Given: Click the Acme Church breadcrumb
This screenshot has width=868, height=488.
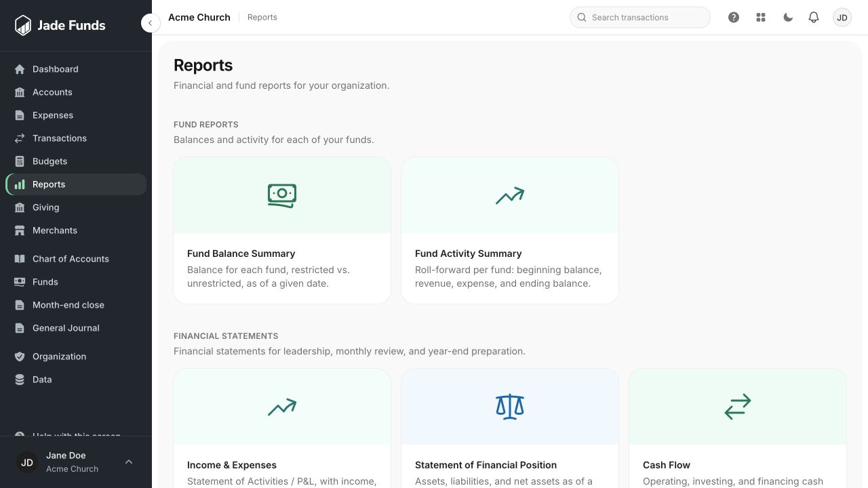Looking at the screenshot, I should pos(199,18).
